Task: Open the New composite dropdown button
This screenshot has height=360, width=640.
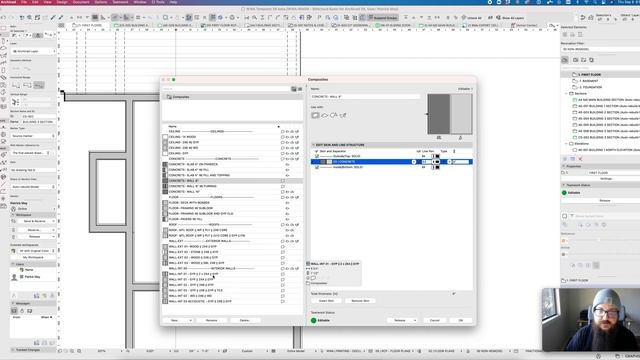Action: (178, 320)
